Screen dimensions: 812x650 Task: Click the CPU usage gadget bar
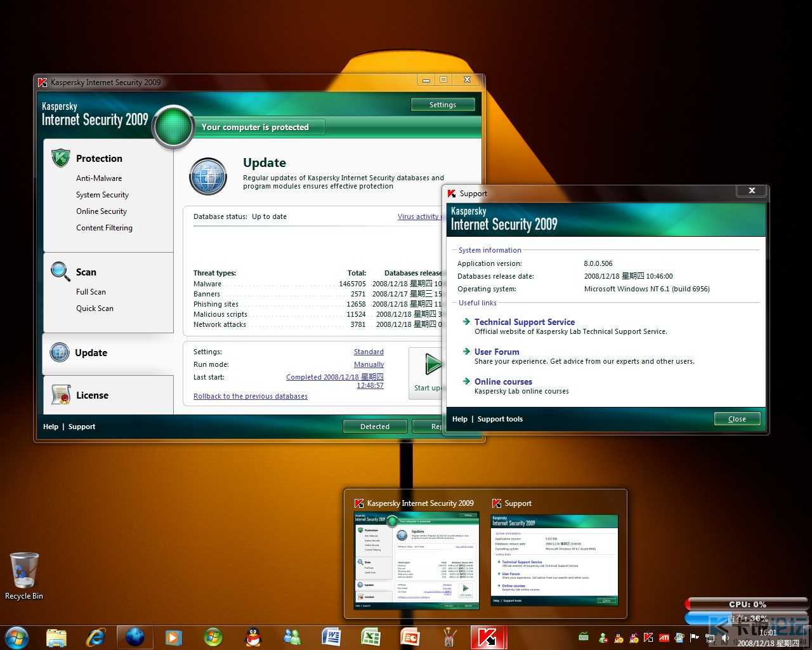point(747,604)
